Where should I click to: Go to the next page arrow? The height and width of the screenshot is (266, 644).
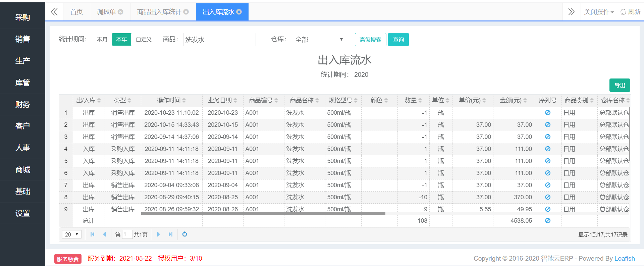(158, 234)
